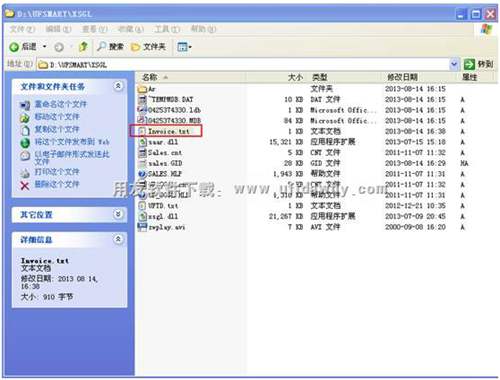Screen dimensions: 500x380
Task: Click 将这个文件发布到 Web link
Action: (x=72, y=142)
